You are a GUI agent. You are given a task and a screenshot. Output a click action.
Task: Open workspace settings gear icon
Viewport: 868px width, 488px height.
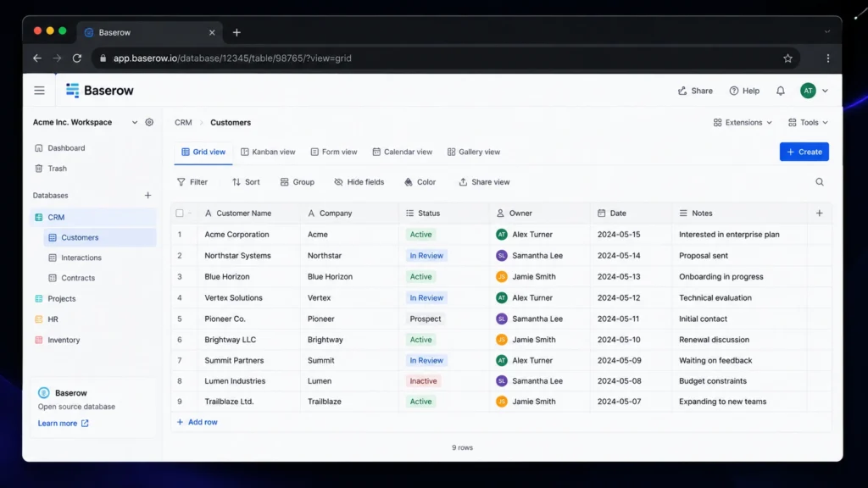pos(149,122)
